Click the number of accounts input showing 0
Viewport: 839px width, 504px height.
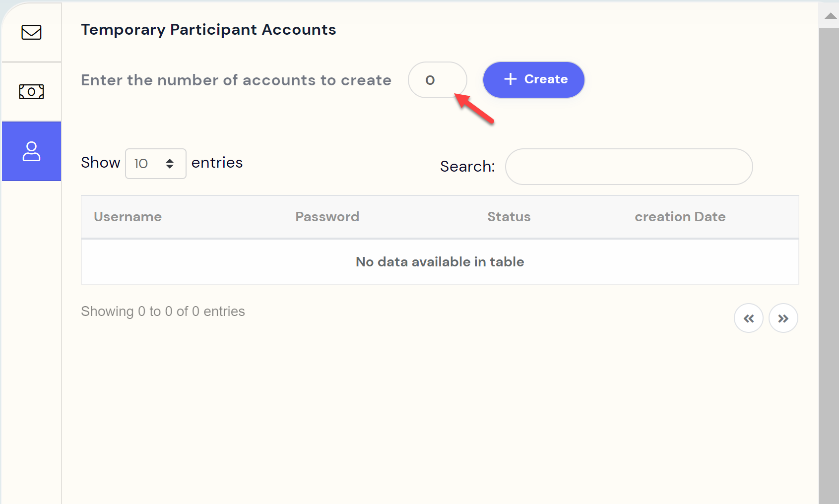tap(437, 79)
